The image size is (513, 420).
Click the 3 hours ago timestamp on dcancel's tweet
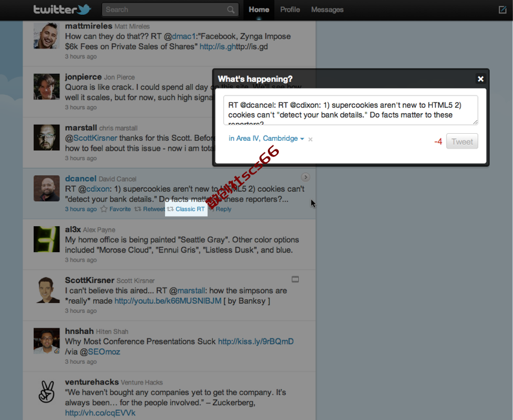81,209
